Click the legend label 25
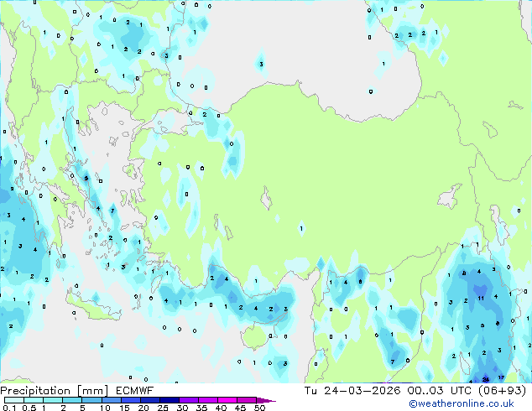 coord(163,408)
